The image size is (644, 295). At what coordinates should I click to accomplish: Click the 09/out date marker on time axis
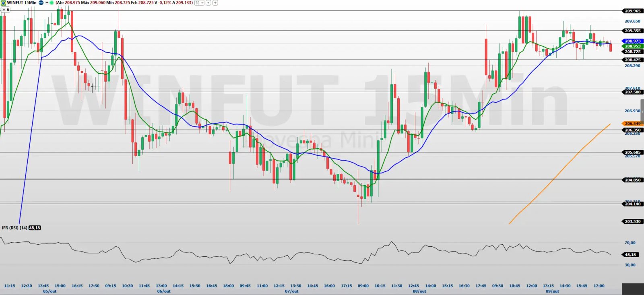[552, 291]
